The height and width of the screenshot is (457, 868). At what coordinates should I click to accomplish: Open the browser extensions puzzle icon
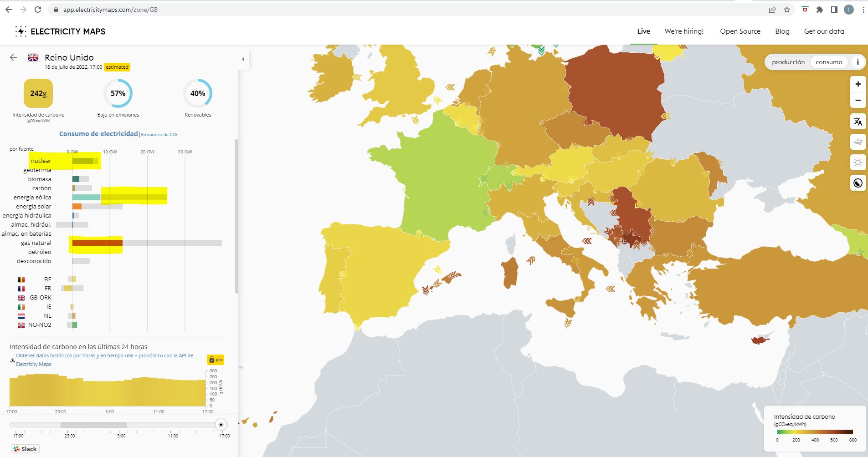(820, 10)
